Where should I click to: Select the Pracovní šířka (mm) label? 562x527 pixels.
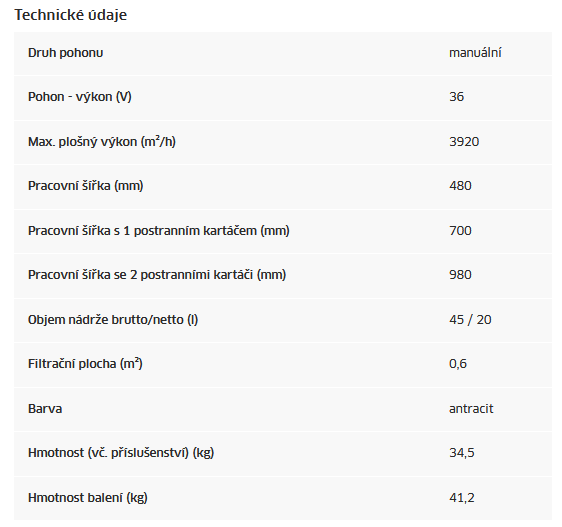coord(86,186)
